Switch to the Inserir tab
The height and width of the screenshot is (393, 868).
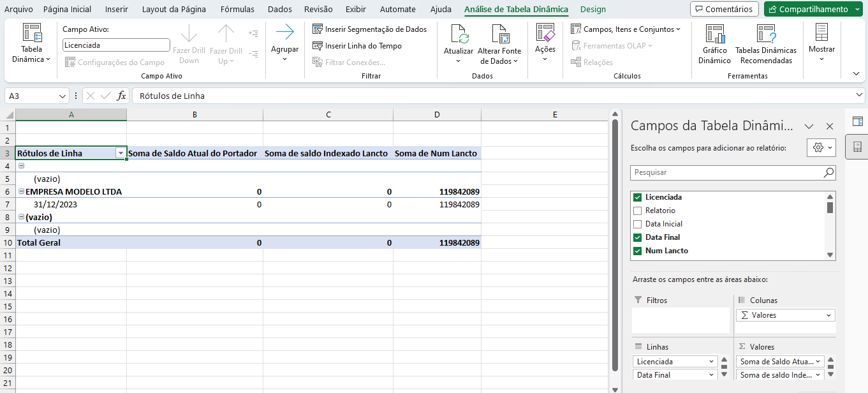coord(116,9)
